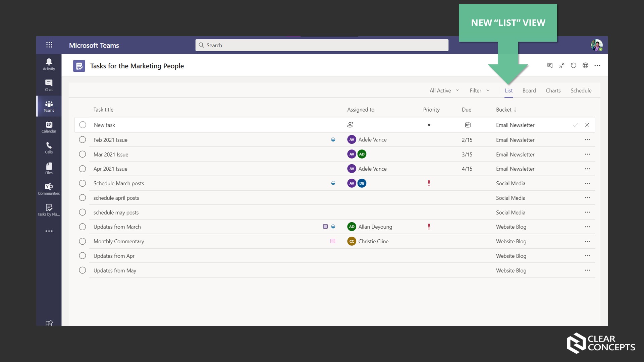This screenshot has height=362, width=644.
Task: Open Email Newsletter bucket selector for New task
Action: pyautogui.click(x=515, y=125)
